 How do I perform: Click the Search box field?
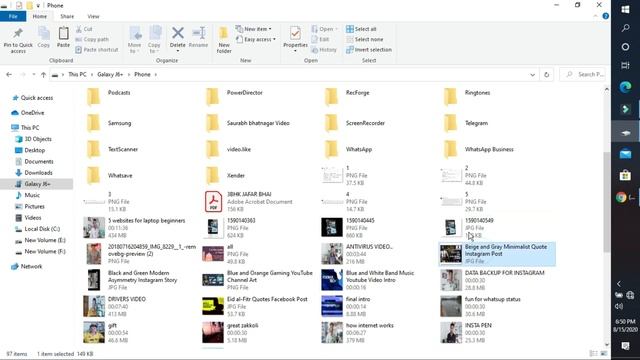point(582,75)
